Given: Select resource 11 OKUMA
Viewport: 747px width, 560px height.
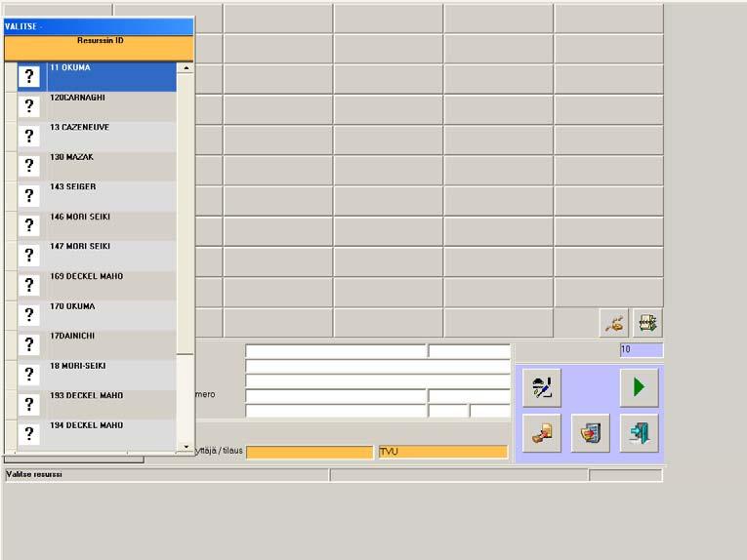Looking at the screenshot, I should (98, 77).
